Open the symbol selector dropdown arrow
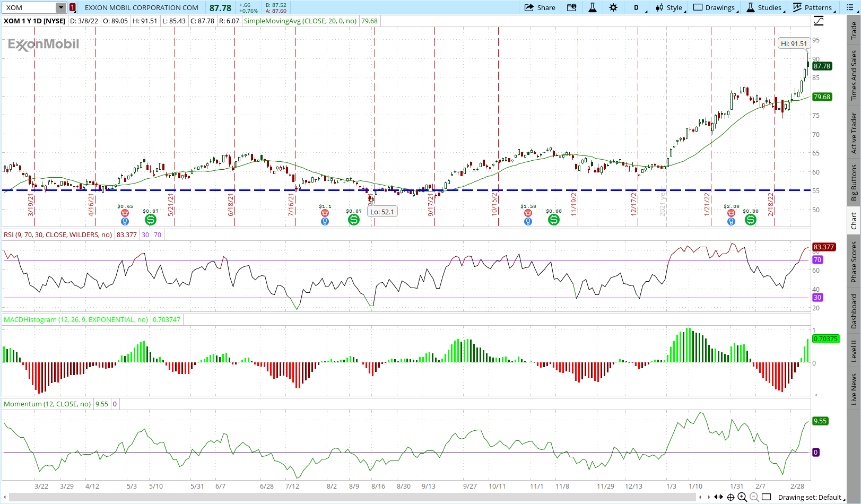The height and width of the screenshot is (504, 861). tap(61, 7)
